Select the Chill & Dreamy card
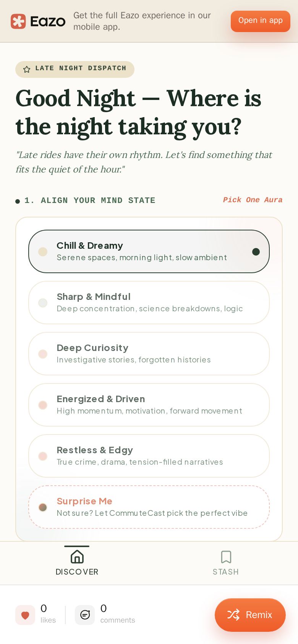 coord(149,251)
